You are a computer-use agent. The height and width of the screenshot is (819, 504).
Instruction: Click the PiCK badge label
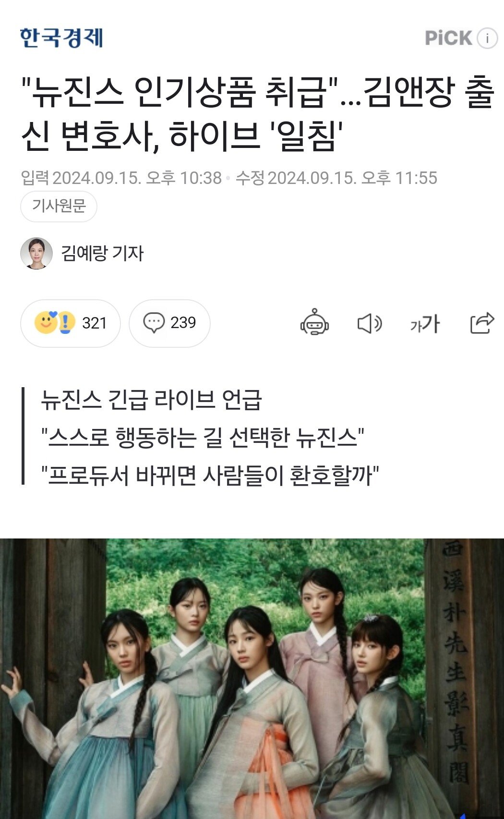pyautogui.click(x=449, y=38)
